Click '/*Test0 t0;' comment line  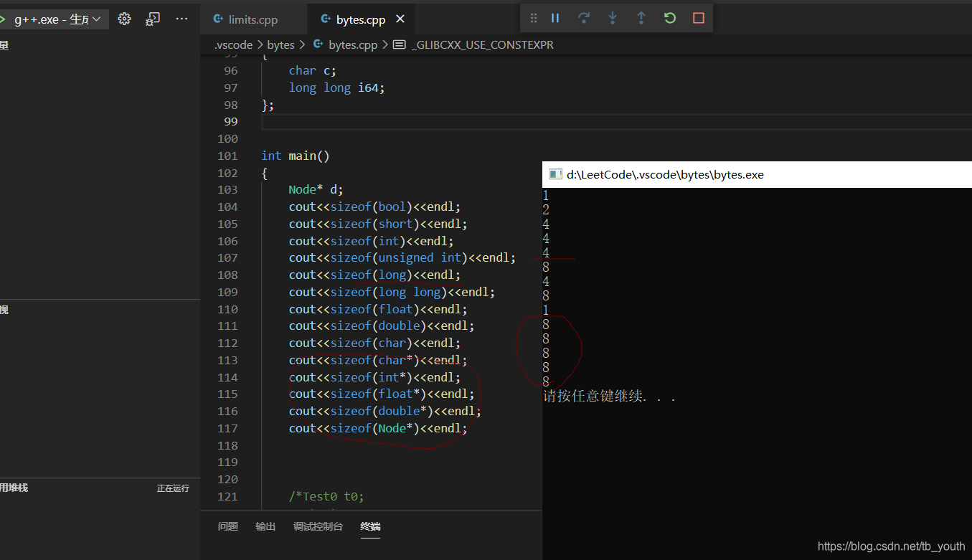point(326,496)
